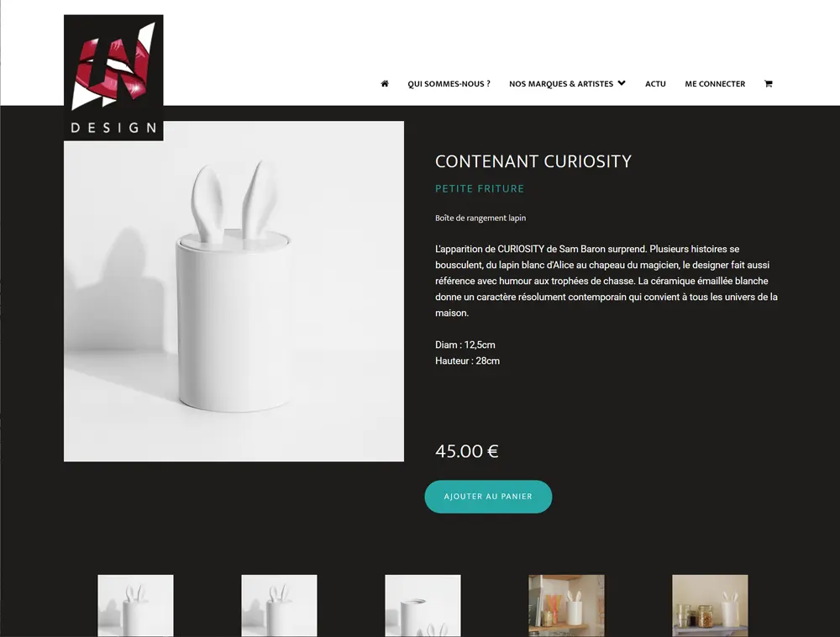Click Ajouter au panier button
The image size is (840, 637).
click(x=488, y=497)
